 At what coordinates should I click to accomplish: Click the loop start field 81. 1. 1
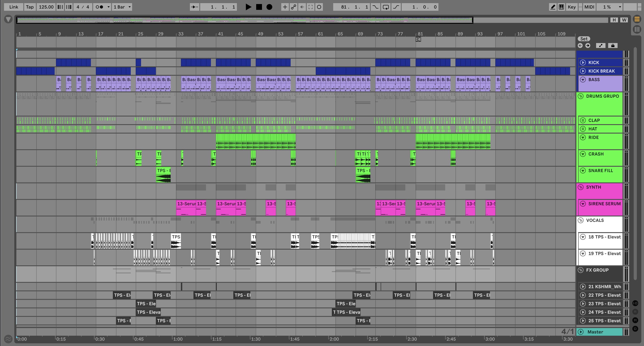pos(351,7)
